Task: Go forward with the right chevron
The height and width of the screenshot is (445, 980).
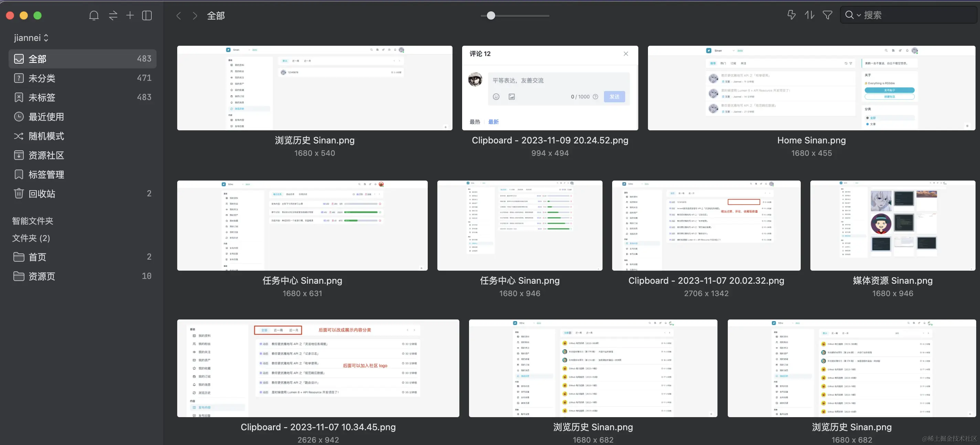Action: pyautogui.click(x=195, y=15)
